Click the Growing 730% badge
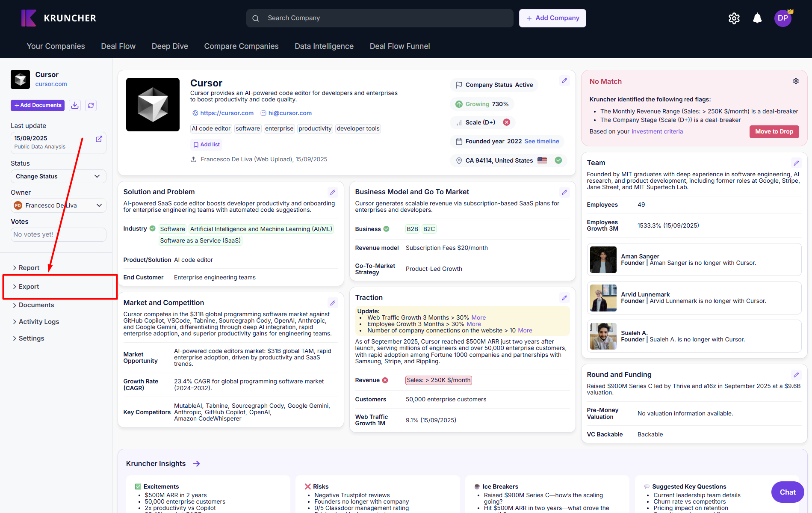The image size is (812, 513). coord(482,104)
